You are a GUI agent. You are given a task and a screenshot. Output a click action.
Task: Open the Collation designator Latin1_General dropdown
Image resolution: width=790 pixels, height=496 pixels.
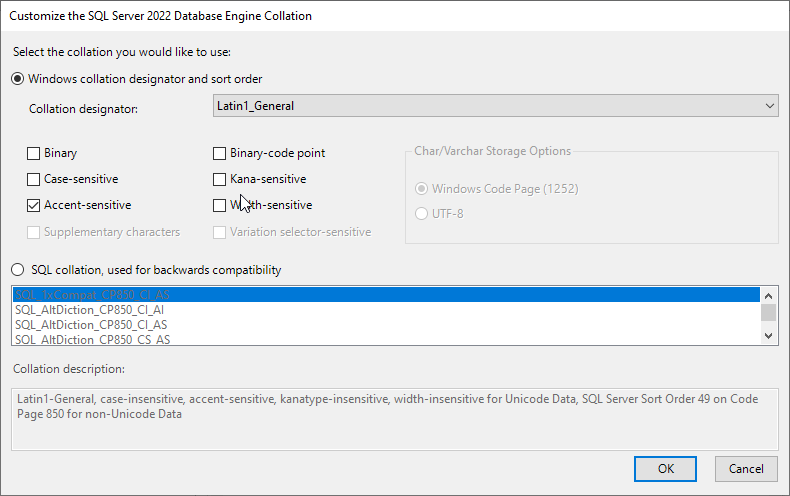(x=496, y=106)
